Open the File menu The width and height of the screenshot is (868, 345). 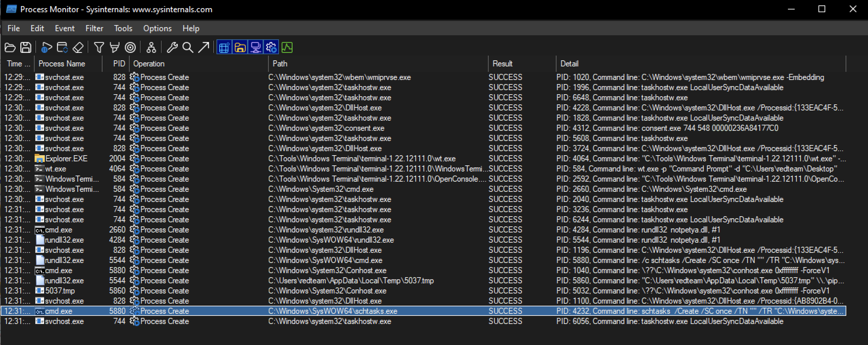(x=14, y=28)
